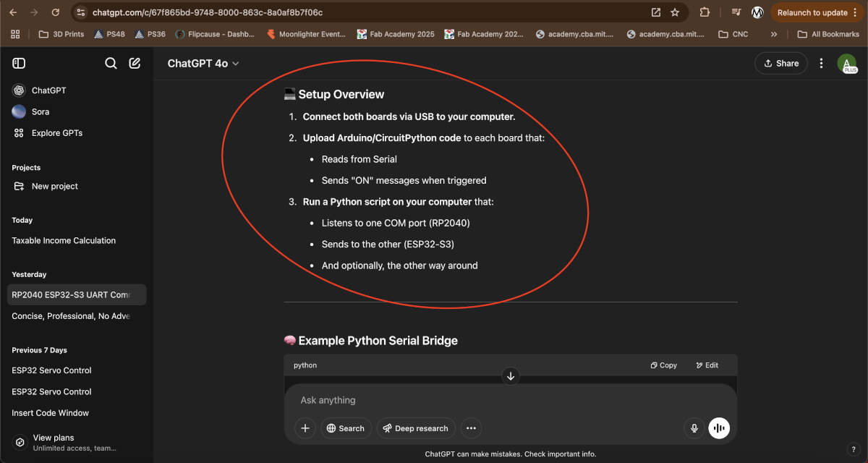Open Fab Academy 2025 bookmark

pos(396,34)
